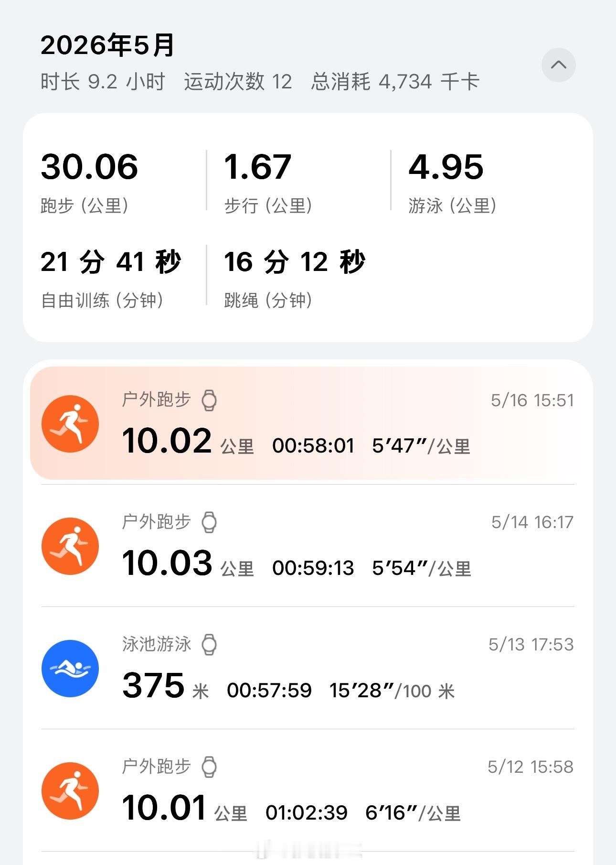The image size is (616, 865).
Task: Collapse the 2026年5月 month section chevron
Action: pos(558,65)
